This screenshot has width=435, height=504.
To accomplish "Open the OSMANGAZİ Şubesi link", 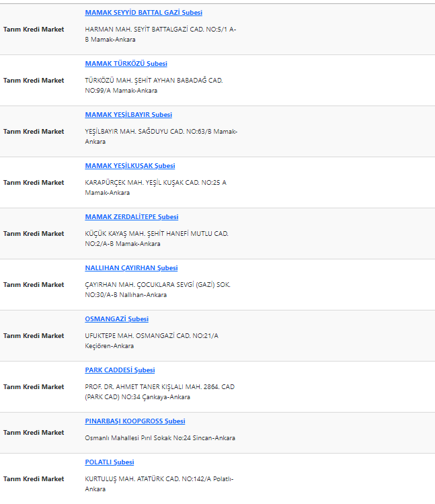I will [117, 319].
